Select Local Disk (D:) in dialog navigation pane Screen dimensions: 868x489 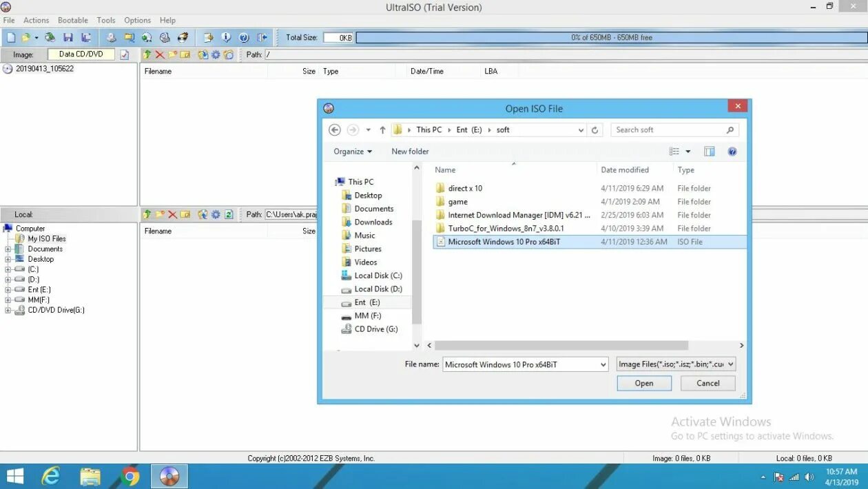click(x=378, y=289)
